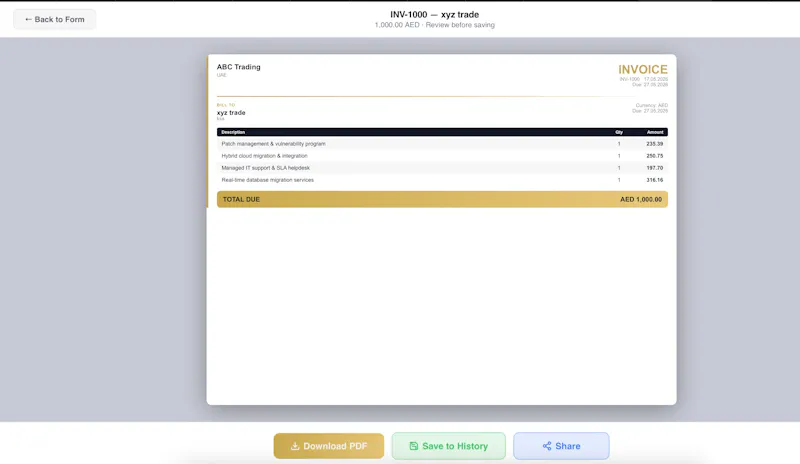Image resolution: width=800 pixels, height=464 pixels.
Task: Click the AED 1,000.00 total amount
Action: [x=641, y=200]
